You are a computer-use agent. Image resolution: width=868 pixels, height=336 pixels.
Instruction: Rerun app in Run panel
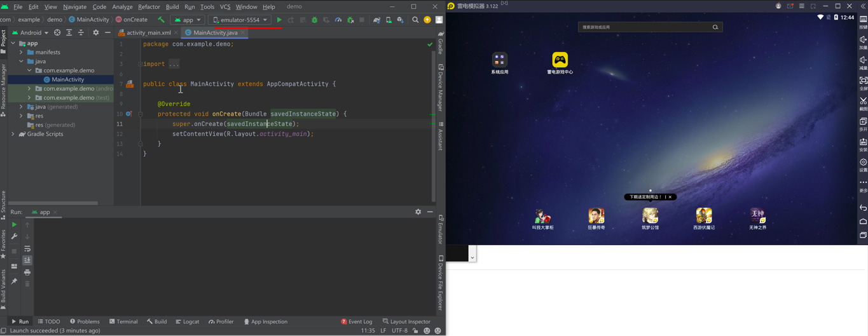pos(15,225)
